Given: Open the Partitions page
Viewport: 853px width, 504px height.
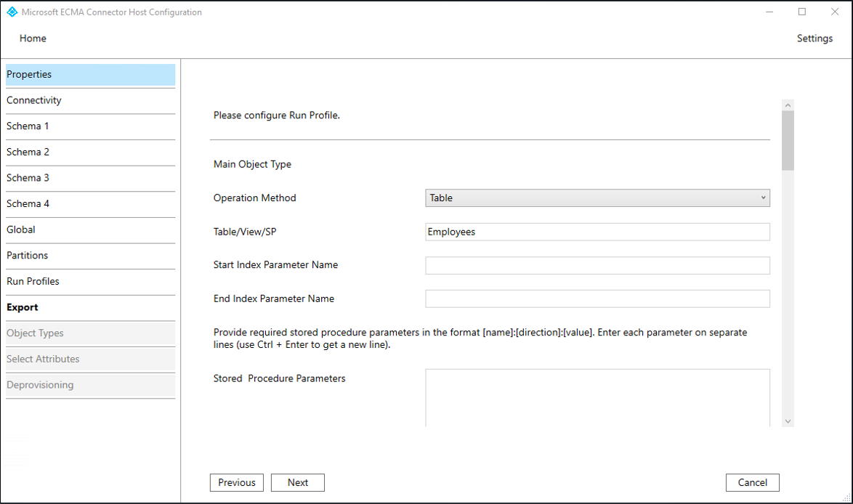Looking at the screenshot, I should pyautogui.click(x=90, y=256).
